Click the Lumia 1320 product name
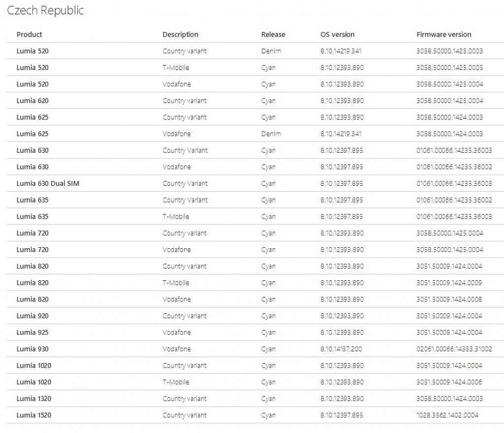Viewport: 504px width, 433px height. 34,399
